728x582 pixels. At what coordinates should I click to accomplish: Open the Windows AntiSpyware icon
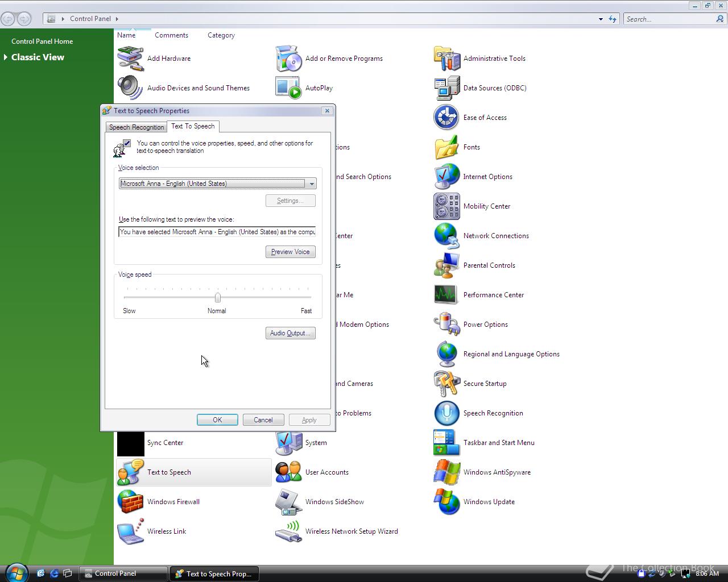coord(446,472)
